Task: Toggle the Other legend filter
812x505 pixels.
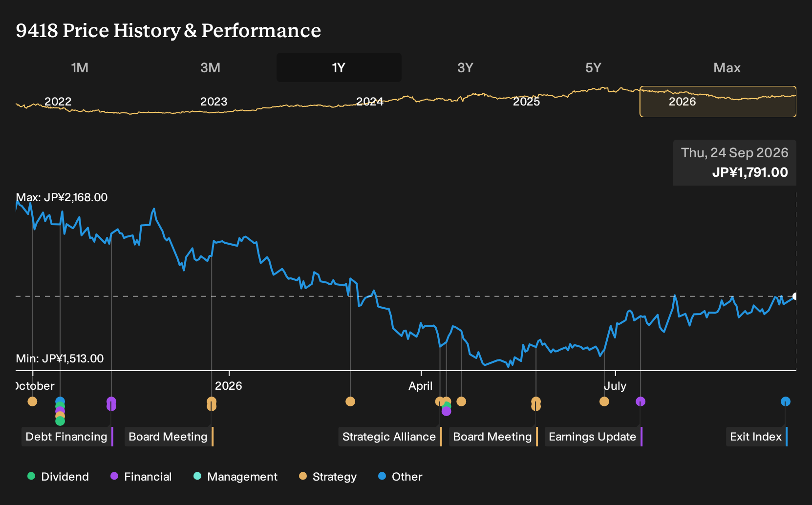Action: (400, 477)
